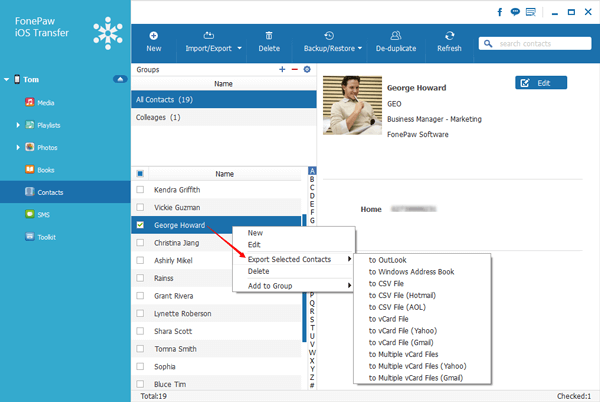
Task: Choose 'to CSV File' export option
Action: 386,283
